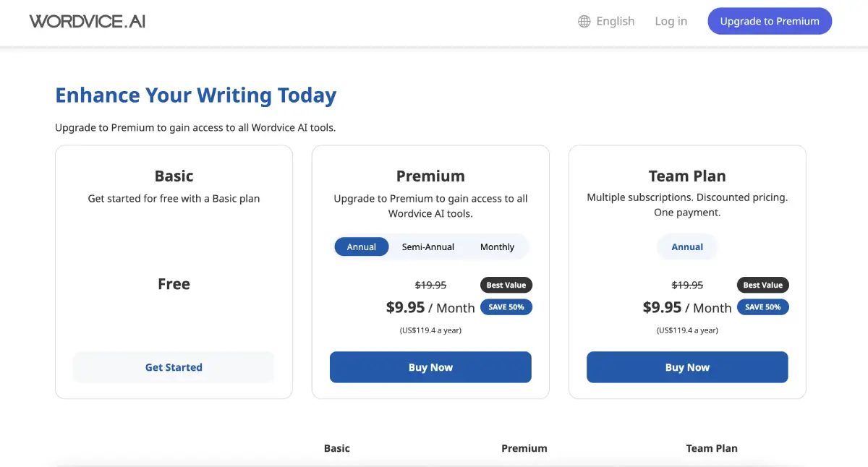The height and width of the screenshot is (467, 868).
Task: Click the Team Plan comparison column header
Action: (712, 448)
